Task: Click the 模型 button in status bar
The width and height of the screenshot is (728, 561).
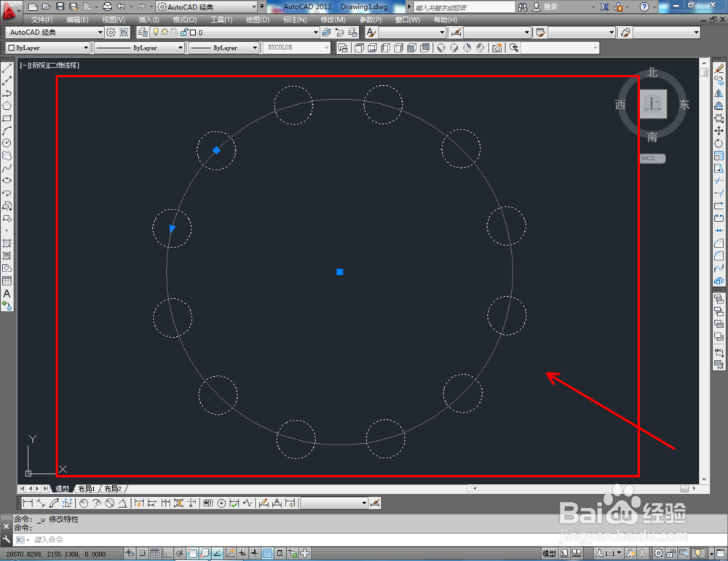Action: tap(549, 553)
